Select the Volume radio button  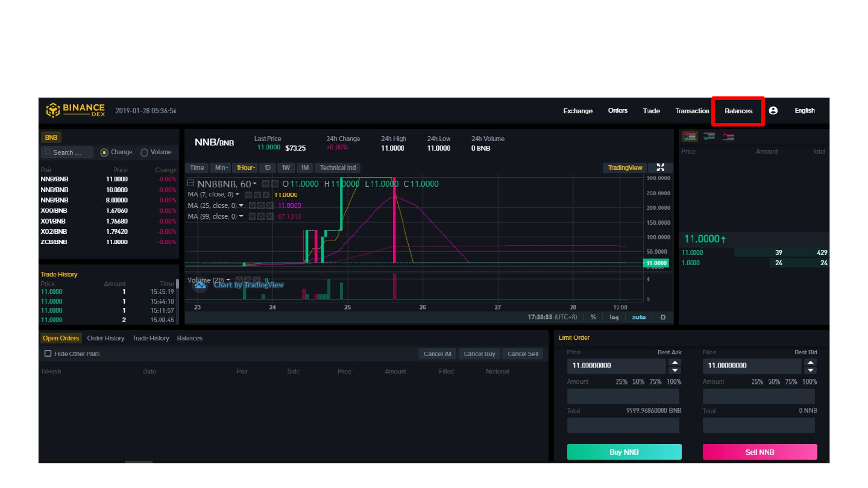point(144,152)
